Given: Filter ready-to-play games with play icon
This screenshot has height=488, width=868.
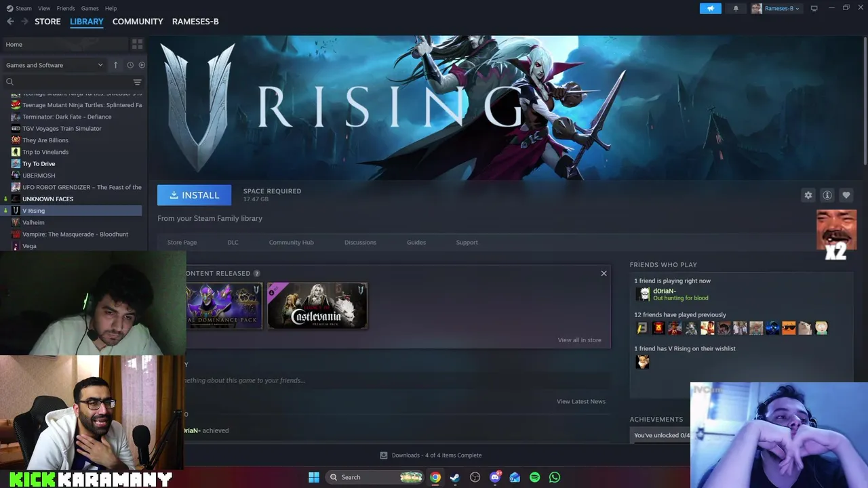Looking at the screenshot, I should click(142, 65).
